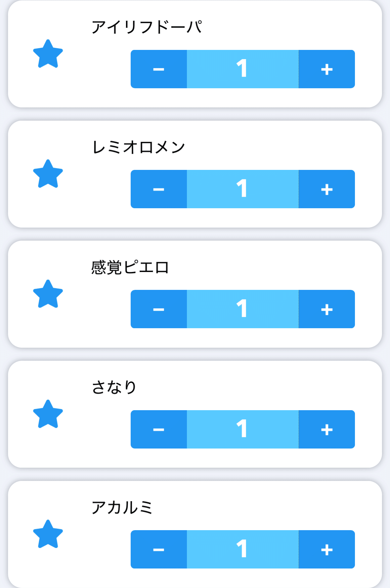Screen dimensions: 390x588
Task: Hit the minus button for さなり
Action: pyautogui.click(x=159, y=429)
